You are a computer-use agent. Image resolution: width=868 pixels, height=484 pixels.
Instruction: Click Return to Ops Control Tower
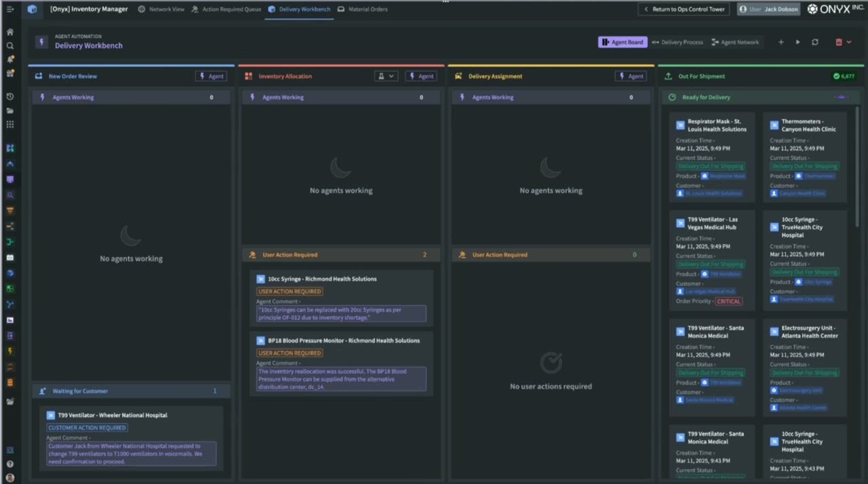(684, 9)
